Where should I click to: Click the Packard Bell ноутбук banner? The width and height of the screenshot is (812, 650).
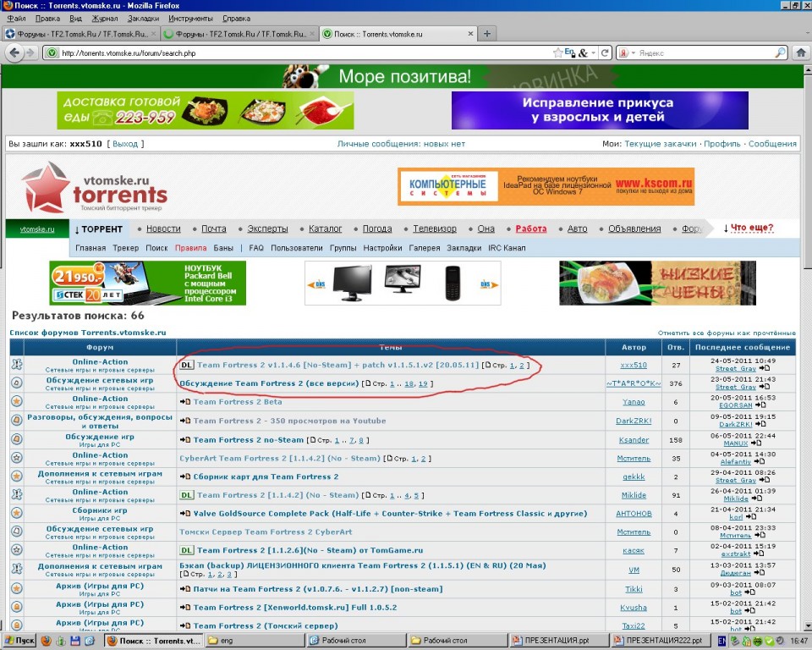[147, 283]
